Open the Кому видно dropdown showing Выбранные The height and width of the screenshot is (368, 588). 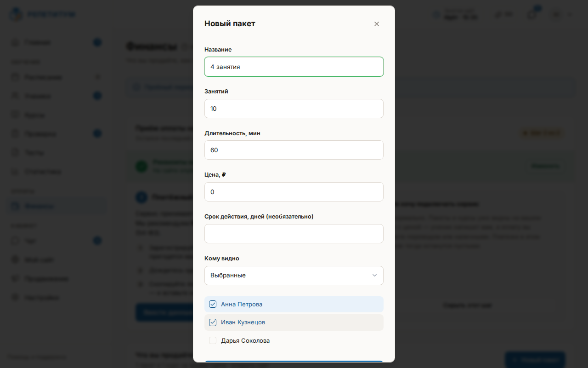(294, 276)
